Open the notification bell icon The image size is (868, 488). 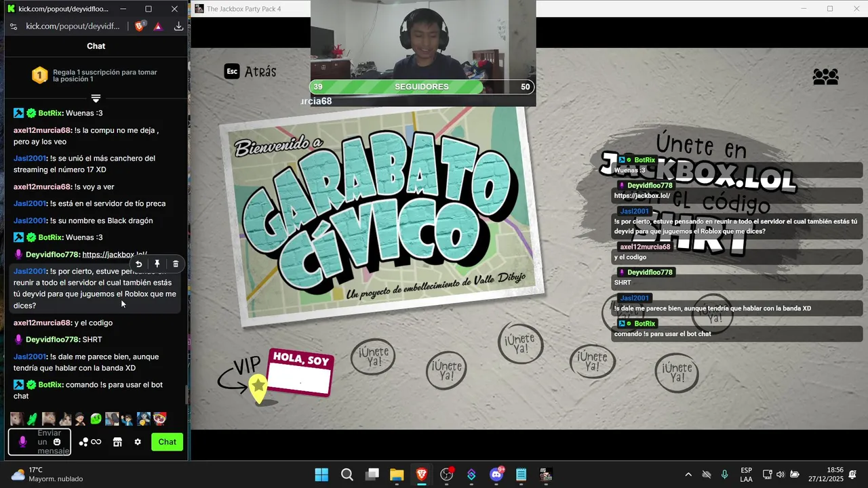853,474
